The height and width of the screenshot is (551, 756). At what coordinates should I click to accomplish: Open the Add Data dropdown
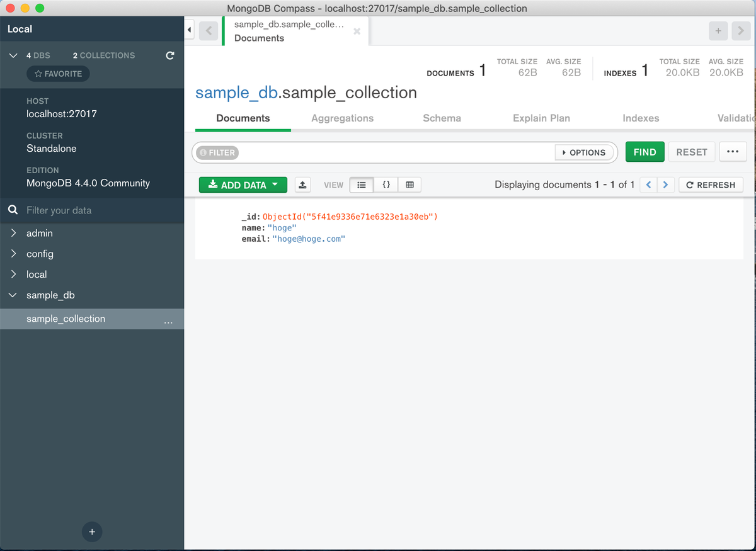pyautogui.click(x=243, y=185)
